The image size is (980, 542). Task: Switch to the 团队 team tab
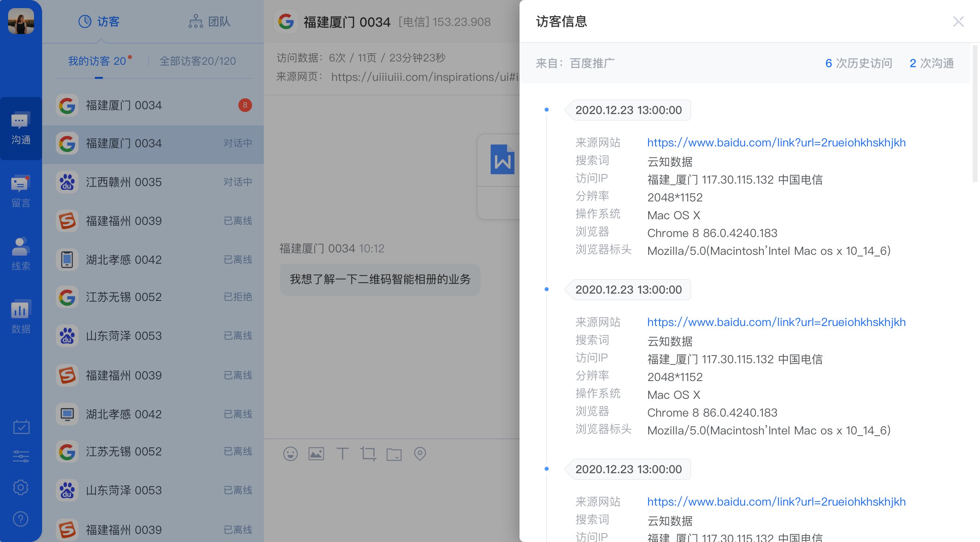point(209,21)
